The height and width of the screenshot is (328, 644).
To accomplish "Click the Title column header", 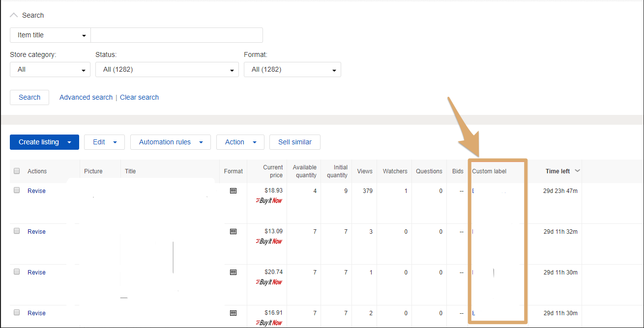I will point(130,171).
